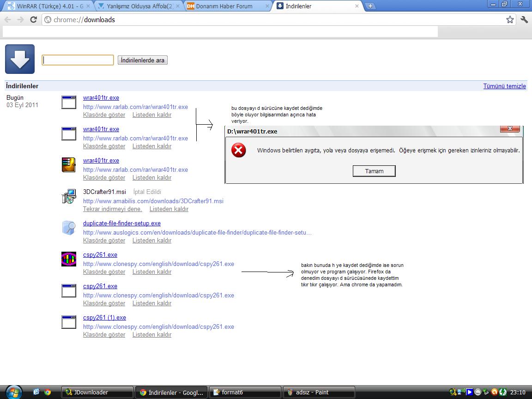This screenshot has height=399, width=532.
Task: Close the İndirilenler tab
Action: (x=357, y=6)
